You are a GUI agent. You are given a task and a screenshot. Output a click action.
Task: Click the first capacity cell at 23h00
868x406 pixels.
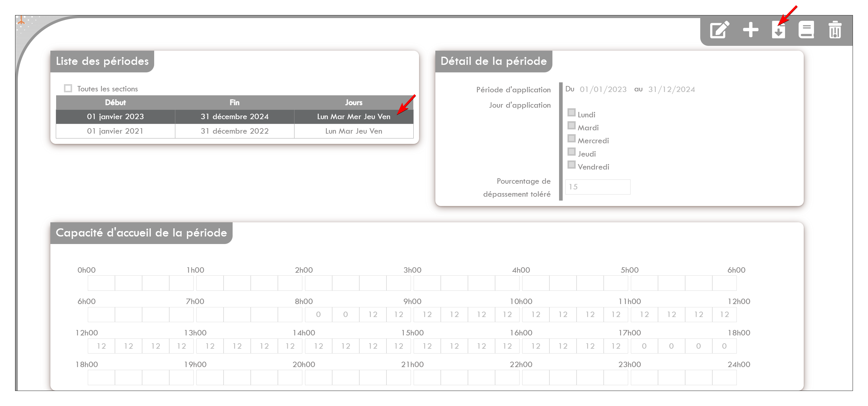644,377
